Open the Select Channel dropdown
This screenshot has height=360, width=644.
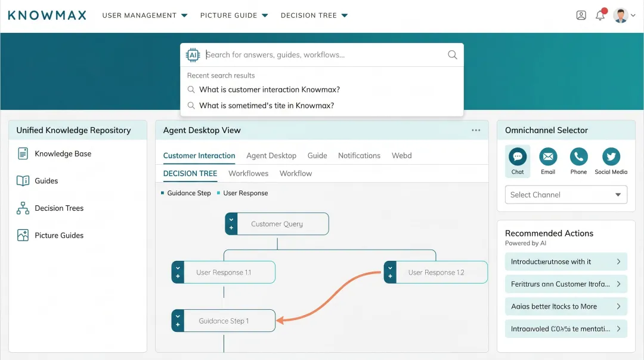(x=566, y=195)
